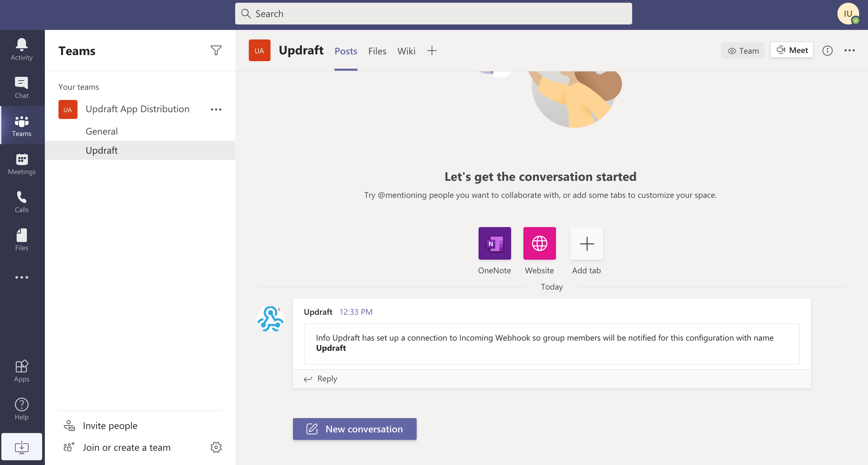Click the Team visibility button
Viewport: 868px width, 465px height.
click(743, 50)
